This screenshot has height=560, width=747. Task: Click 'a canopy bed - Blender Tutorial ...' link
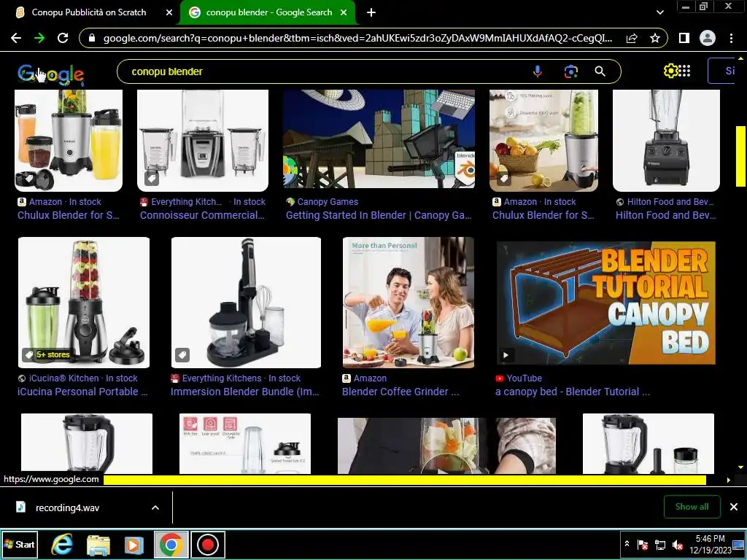pos(573,392)
